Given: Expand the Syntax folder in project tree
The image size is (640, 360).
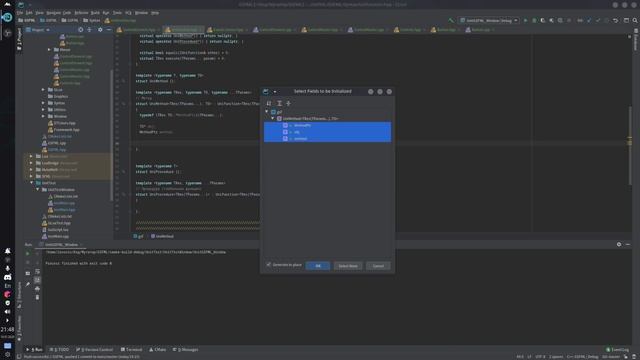Looking at the screenshot, I should tap(43, 103).
